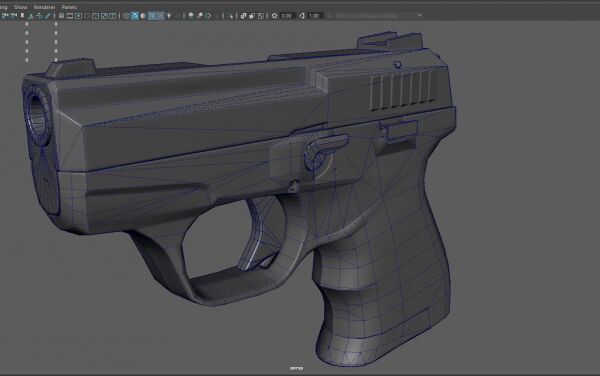Open the Panels menu

(x=69, y=7)
